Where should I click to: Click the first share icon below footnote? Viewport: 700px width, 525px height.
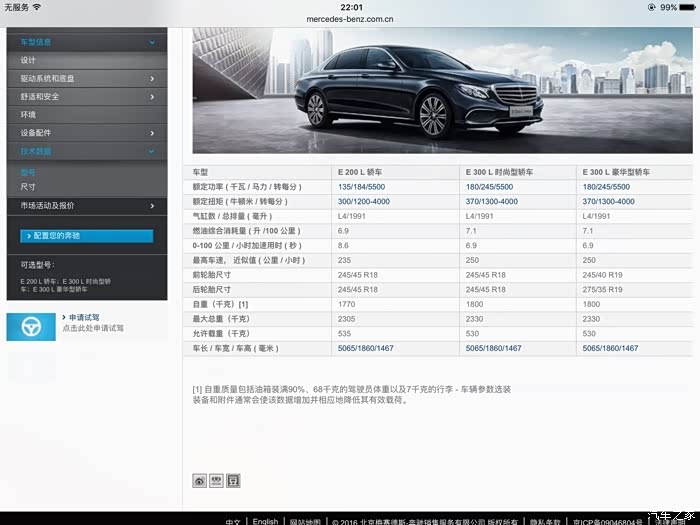click(x=199, y=481)
